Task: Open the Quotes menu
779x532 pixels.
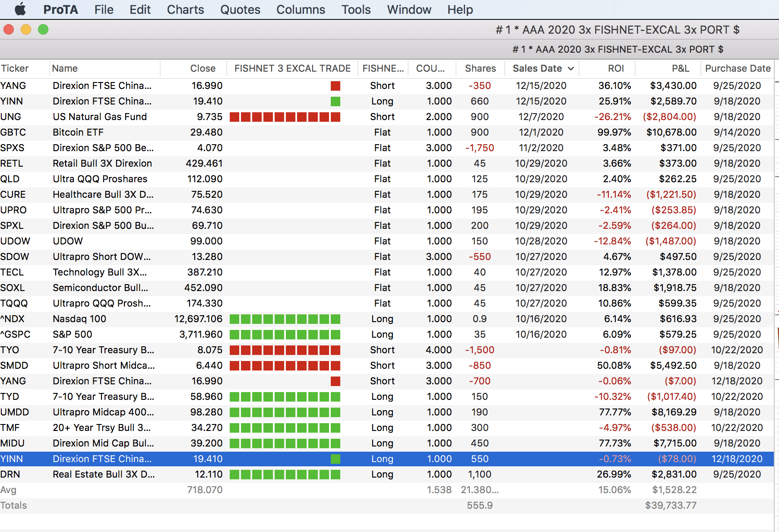Action: coord(240,9)
